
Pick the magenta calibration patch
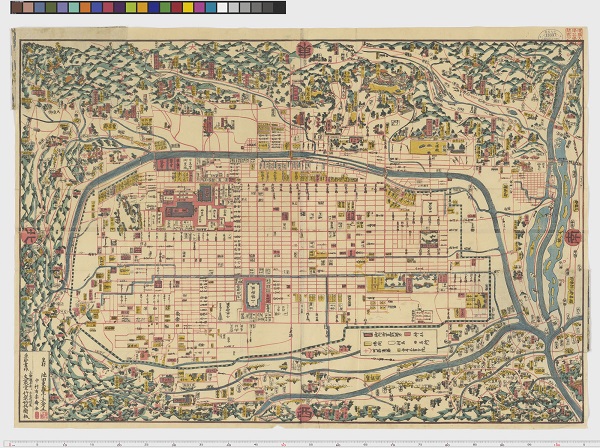pyautogui.click(x=200, y=8)
